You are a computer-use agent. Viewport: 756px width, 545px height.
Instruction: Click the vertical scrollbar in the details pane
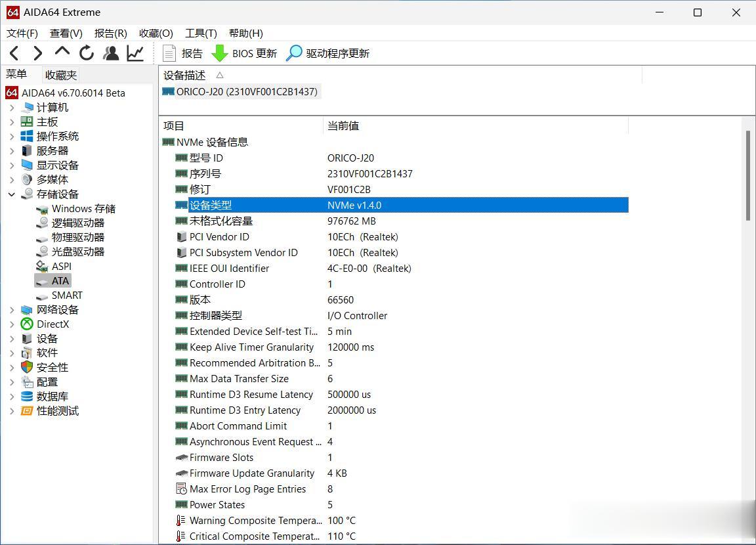(x=748, y=175)
